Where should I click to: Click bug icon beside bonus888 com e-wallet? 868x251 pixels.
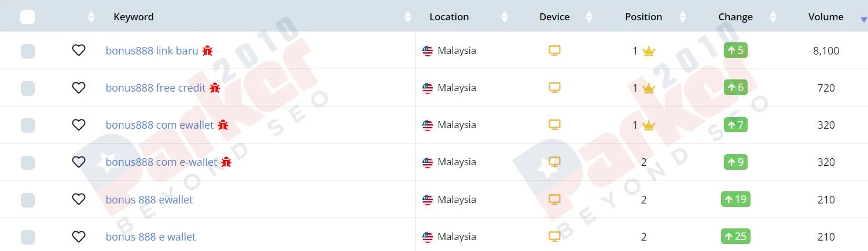226,162
